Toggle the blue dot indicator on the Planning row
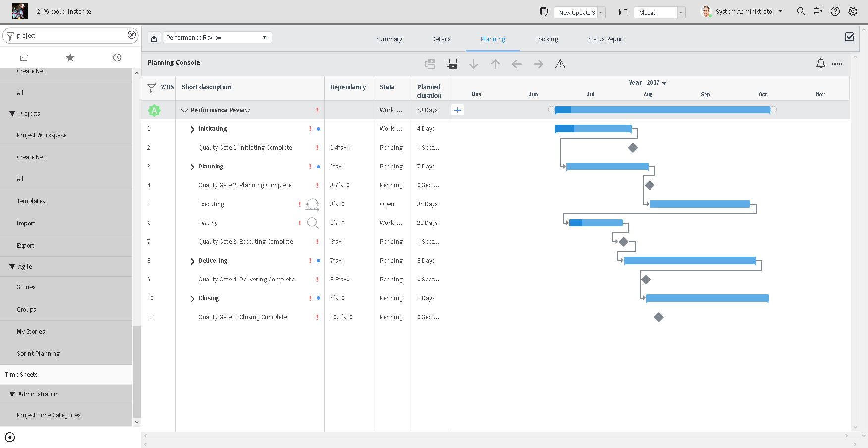 318,167
